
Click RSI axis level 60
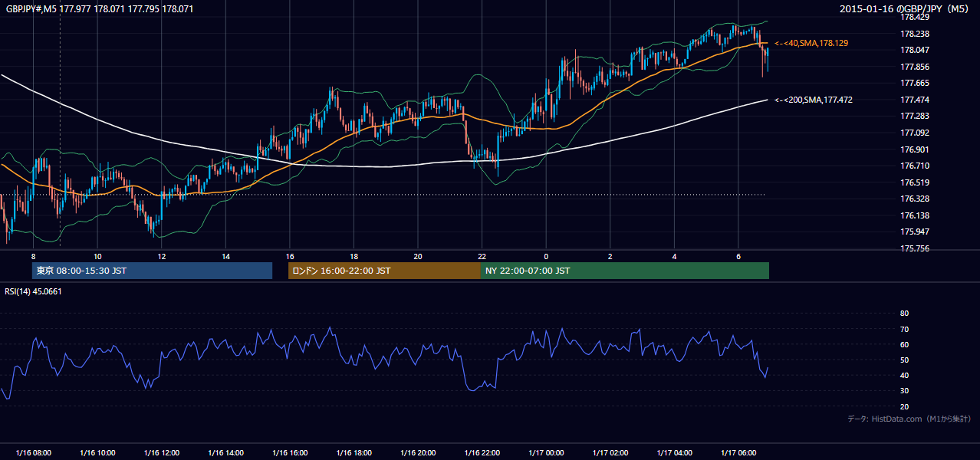pyautogui.click(x=904, y=344)
